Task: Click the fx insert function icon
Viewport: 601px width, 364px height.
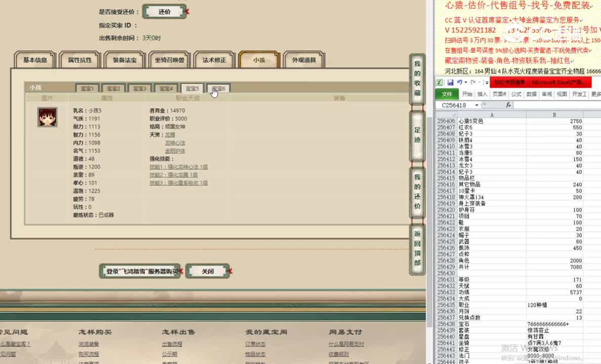Action: pos(508,105)
